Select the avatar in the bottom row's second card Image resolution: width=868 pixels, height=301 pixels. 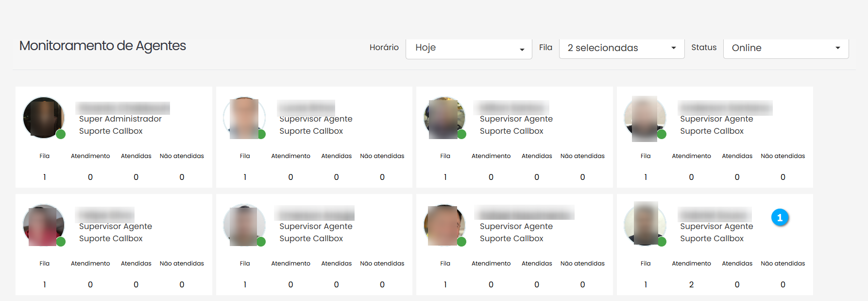tap(244, 225)
